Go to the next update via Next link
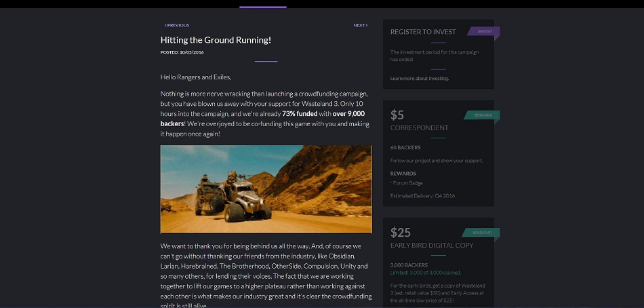Viewport: 644px width, 308px height. pyautogui.click(x=360, y=25)
